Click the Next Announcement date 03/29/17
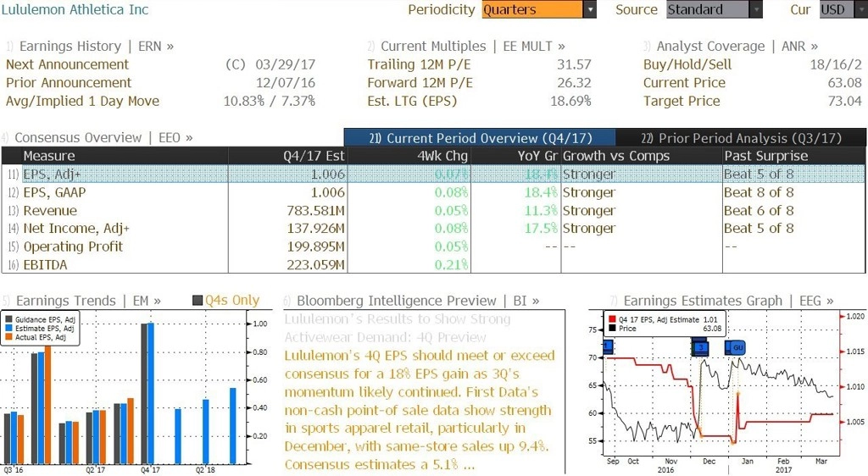 [x=285, y=64]
